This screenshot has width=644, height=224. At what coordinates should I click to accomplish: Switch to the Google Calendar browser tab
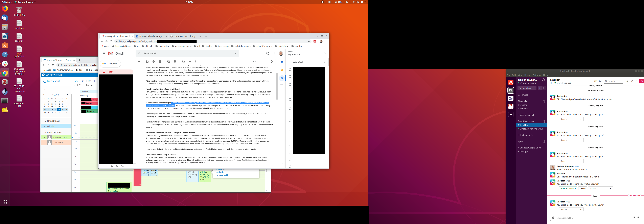[151, 36]
